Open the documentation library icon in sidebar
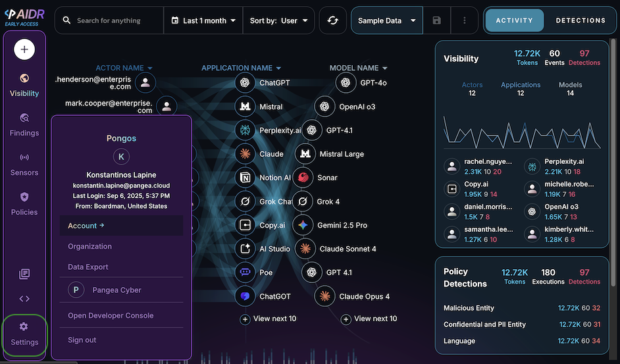620x364 pixels. pos(24,274)
